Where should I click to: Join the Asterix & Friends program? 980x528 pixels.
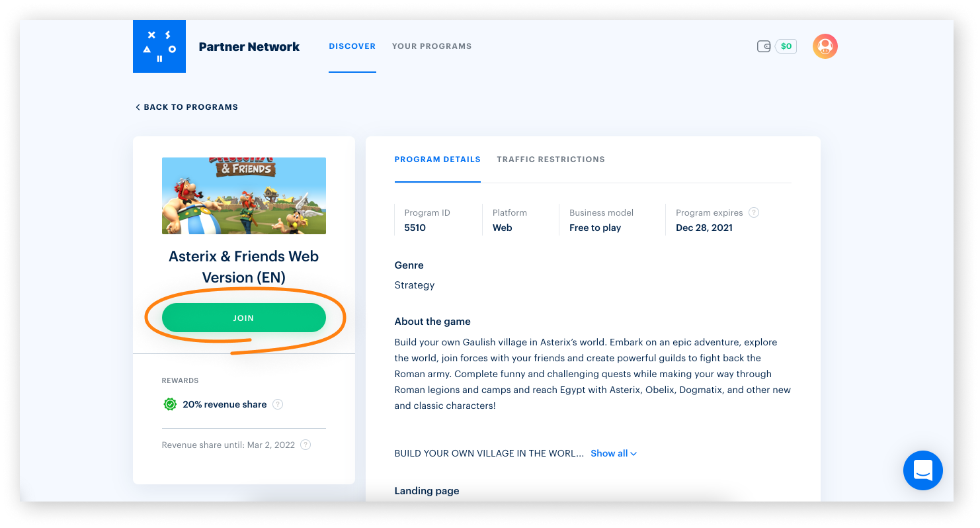[244, 318]
